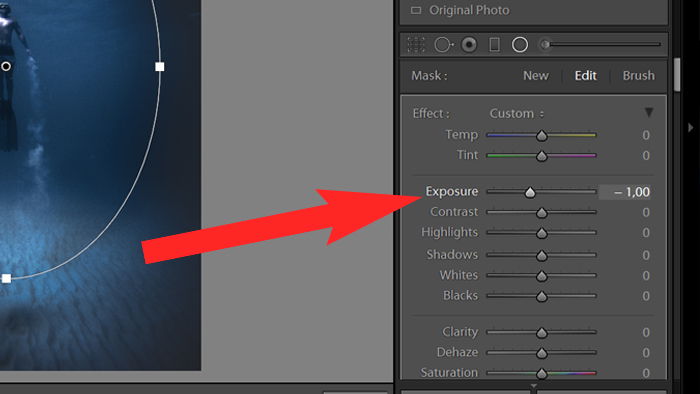Click the right panel scrollbar thumb

[677, 75]
